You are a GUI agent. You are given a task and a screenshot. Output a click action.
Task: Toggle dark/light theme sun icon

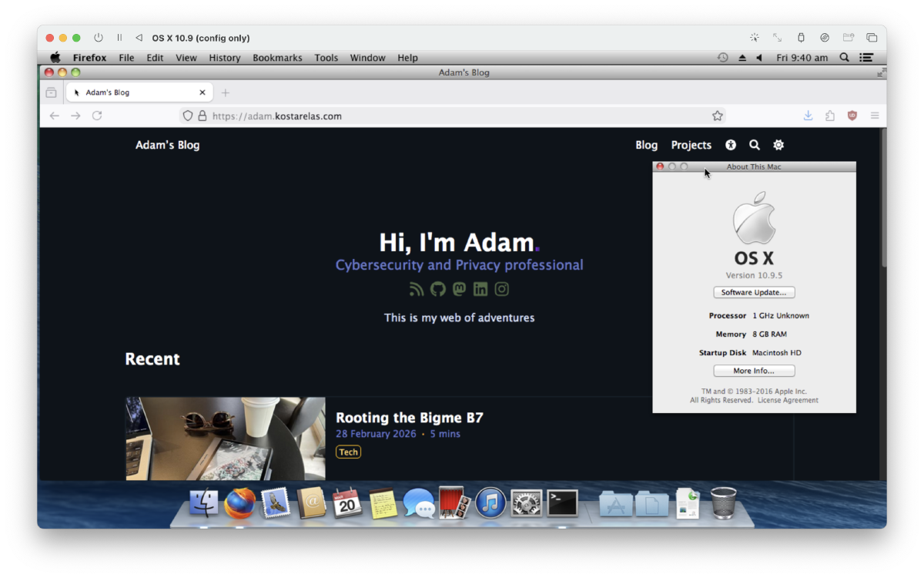(x=778, y=145)
